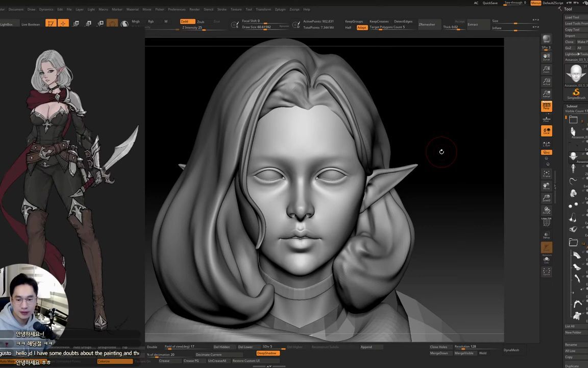The width and height of the screenshot is (588, 368).
Task: Set canvas to Actual size
Action: [x=546, y=81]
